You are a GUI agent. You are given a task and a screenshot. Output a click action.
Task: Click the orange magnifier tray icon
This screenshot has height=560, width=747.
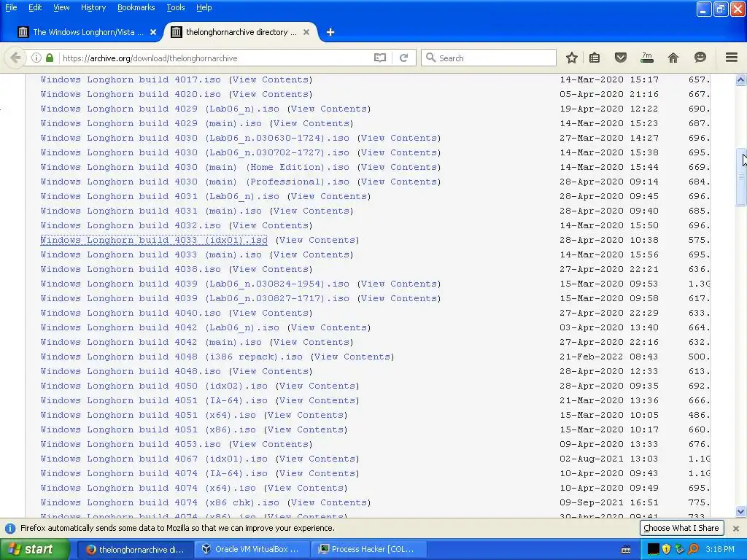click(693, 550)
